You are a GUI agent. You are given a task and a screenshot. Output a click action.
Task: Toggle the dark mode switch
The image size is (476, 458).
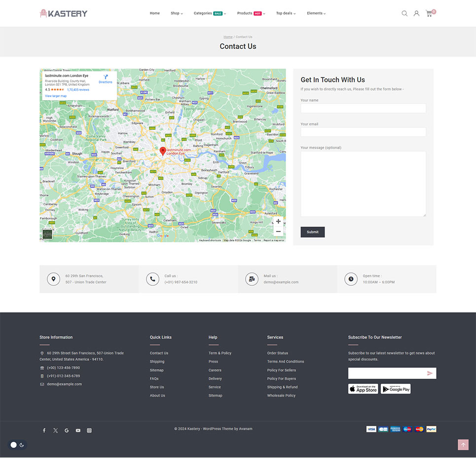(17, 445)
